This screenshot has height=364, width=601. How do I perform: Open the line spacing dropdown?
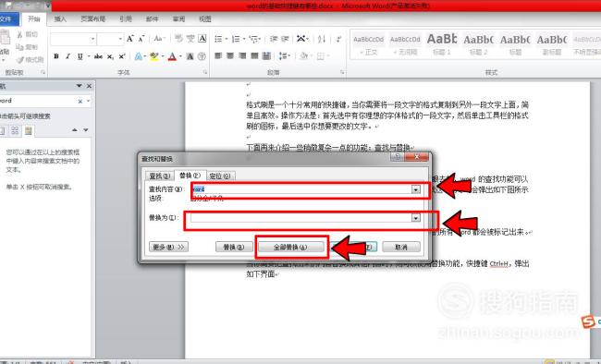[x=285, y=56]
